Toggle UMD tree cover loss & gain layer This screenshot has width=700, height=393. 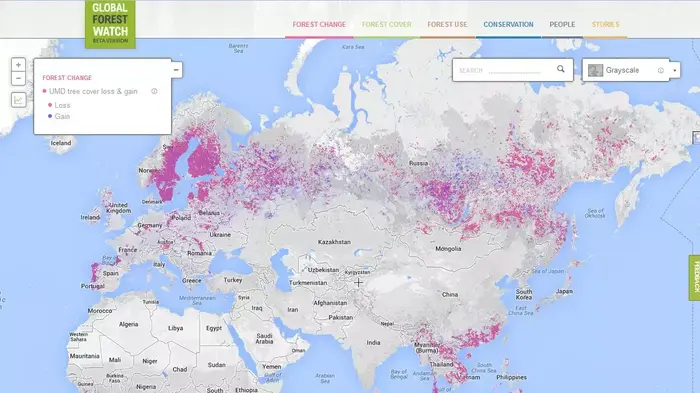[x=45, y=91]
